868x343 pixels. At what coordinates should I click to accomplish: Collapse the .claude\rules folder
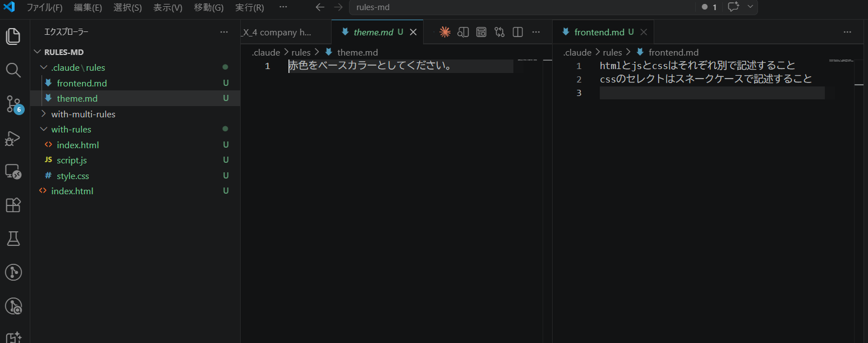tap(44, 67)
